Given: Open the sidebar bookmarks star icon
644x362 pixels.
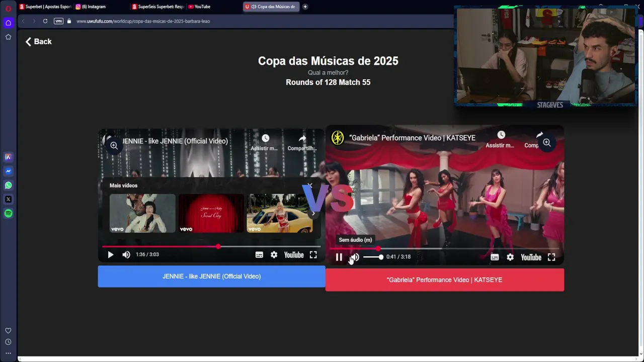Looking at the screenshot, I should pyautogui.click(x=8, y=37).
